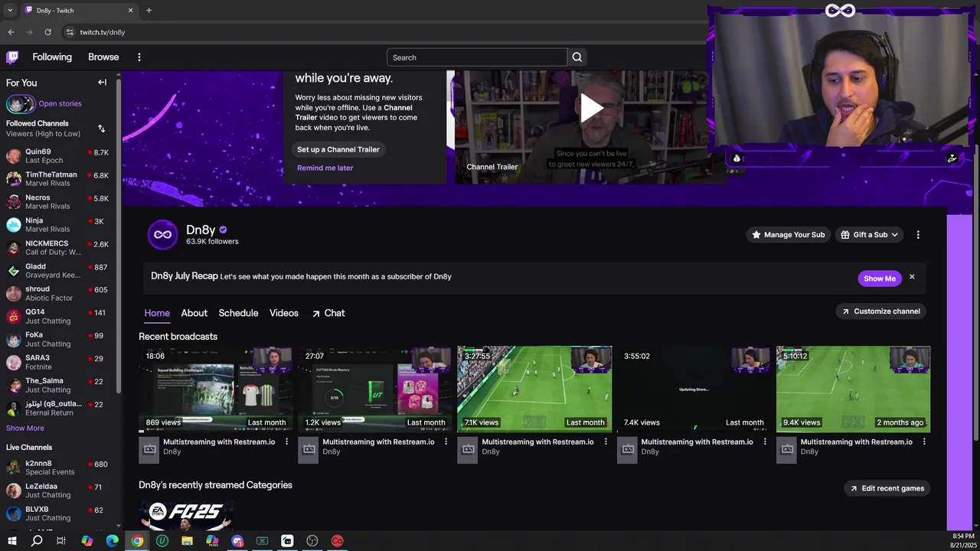Open the 18:06 broadcast thumbnail
The image size is (980, 551).
click(x=215, y=389)
